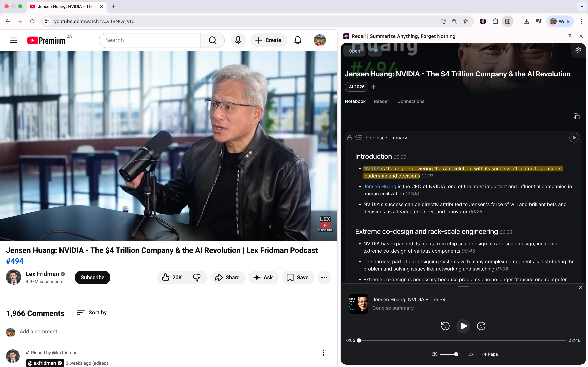Screen dimensions: 588x367
Task: Click the Subscribe button
Action: click(92, 277)
